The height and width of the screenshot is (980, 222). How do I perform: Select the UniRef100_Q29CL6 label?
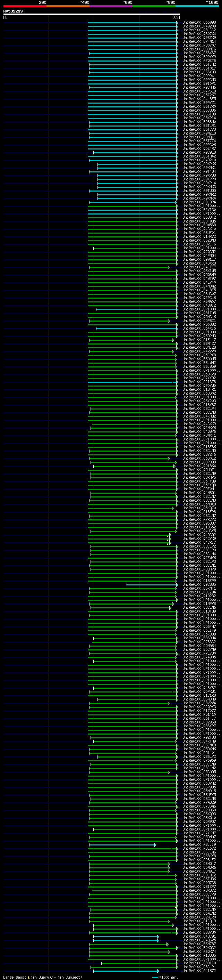click(199, 298)
